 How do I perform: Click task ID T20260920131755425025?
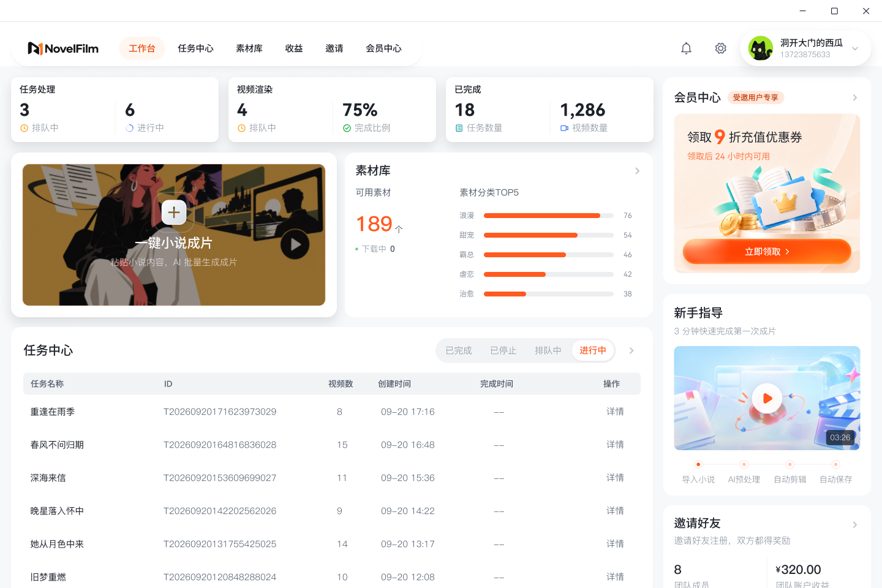[x=220, y=544]
